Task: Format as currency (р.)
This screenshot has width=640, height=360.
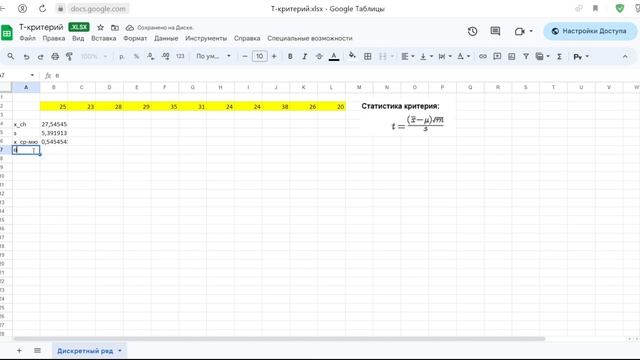Action: (122, 56)
